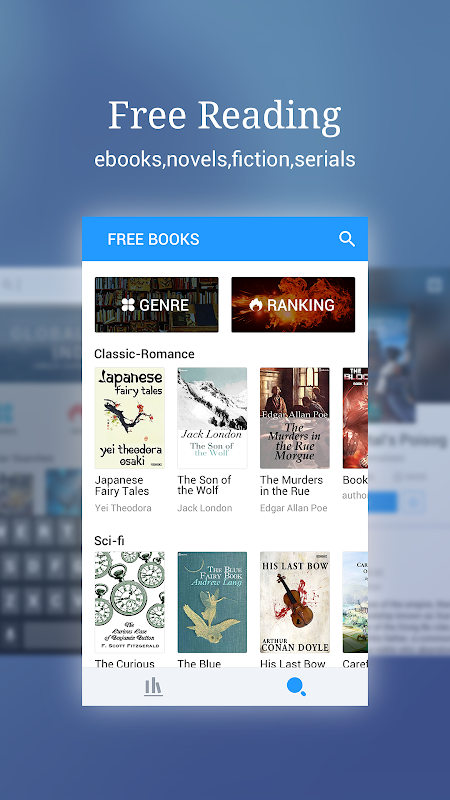Open Japanese Fairy Tales book cover

[130, 418]
